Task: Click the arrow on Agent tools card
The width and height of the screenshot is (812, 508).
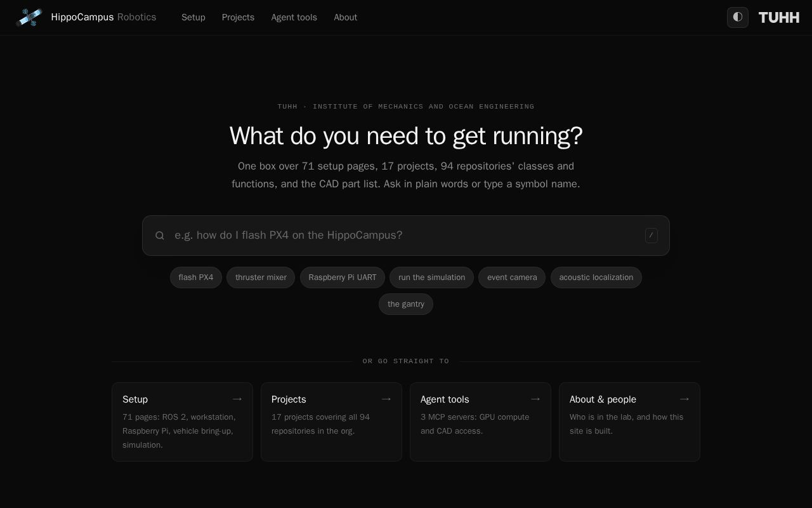Action: click(x=535, y=399)
